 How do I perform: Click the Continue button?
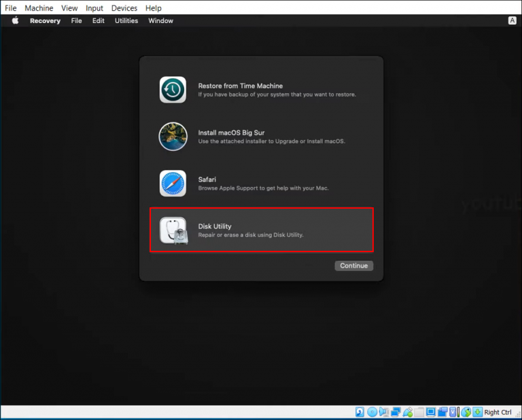point(353,266)
